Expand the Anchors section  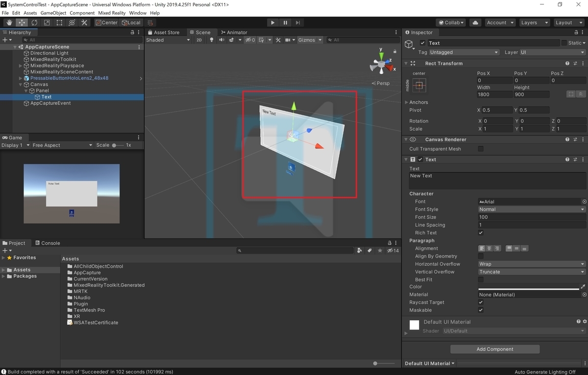(x=406, y=102)
